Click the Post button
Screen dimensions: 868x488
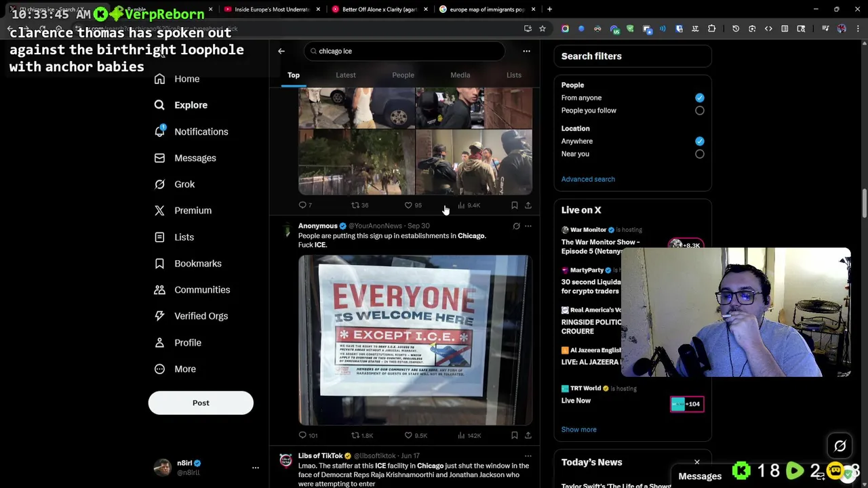click(201, 403)
